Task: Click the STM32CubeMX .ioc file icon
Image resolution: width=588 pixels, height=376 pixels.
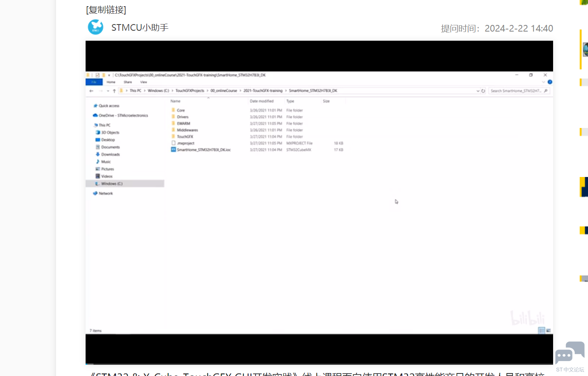Action: [173, 150]
